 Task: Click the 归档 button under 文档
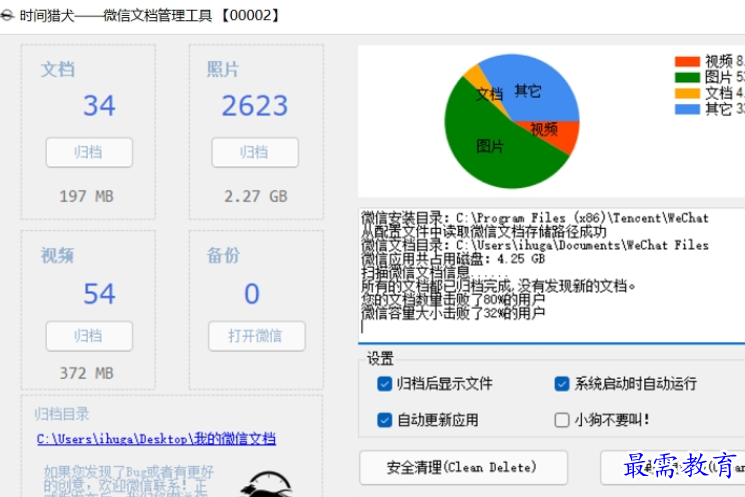(x=89, y=153)
